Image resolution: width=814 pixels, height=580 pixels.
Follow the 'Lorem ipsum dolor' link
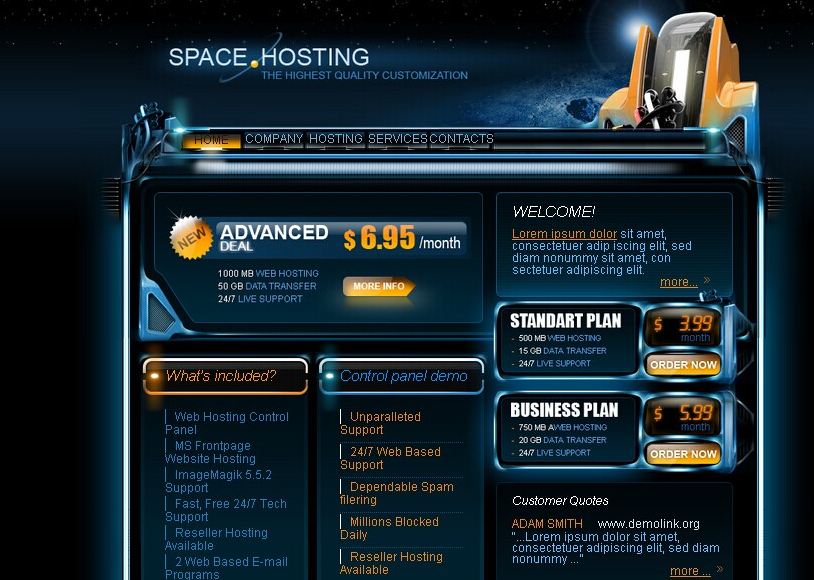[x=564, y=234]
